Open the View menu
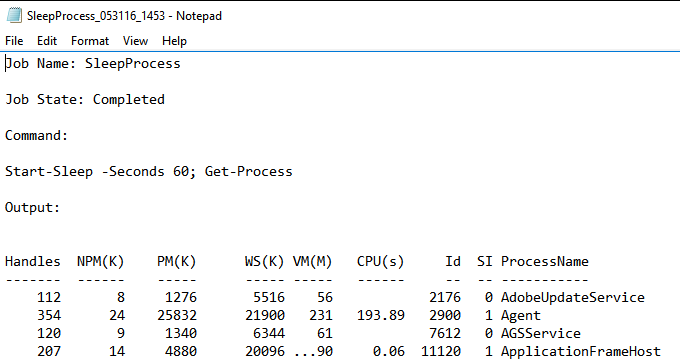 [x=135, y=41]
